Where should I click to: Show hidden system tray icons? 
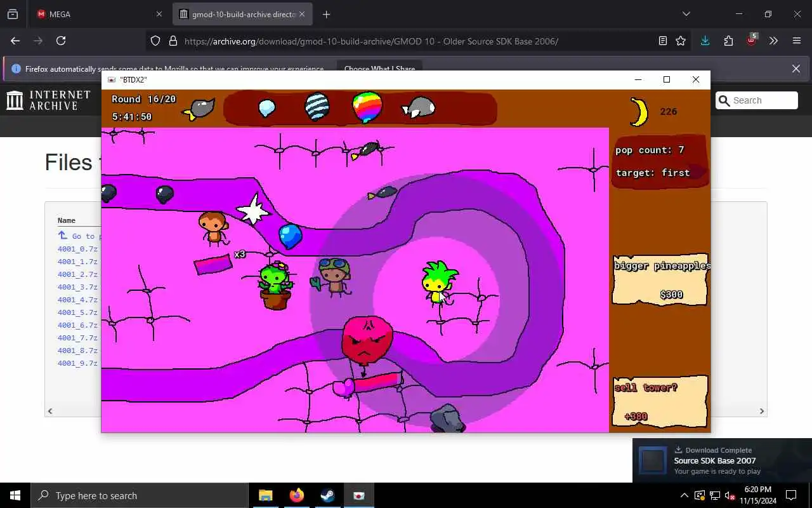pyautogui.click(x=684, y=495)
